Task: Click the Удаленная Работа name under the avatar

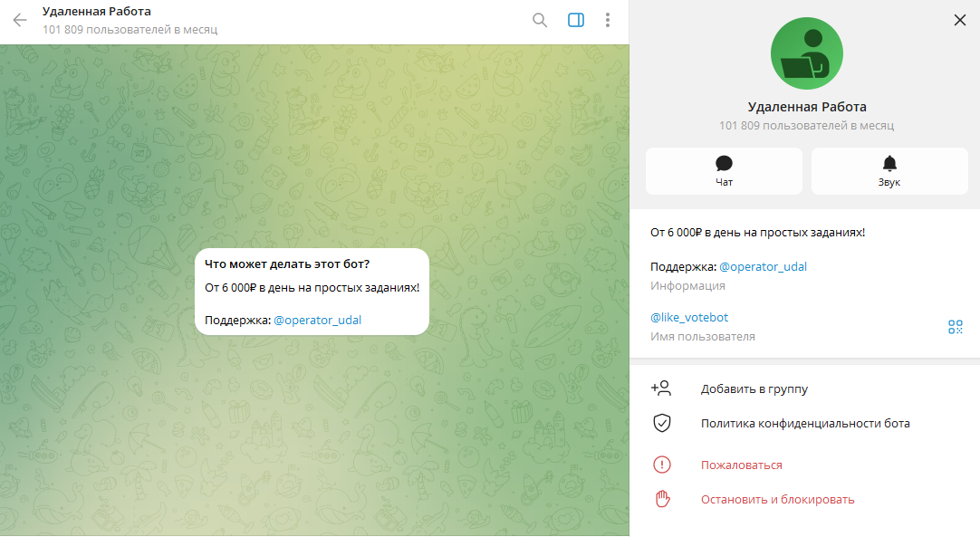Action: pyautogui.click(x=806, y=107)
